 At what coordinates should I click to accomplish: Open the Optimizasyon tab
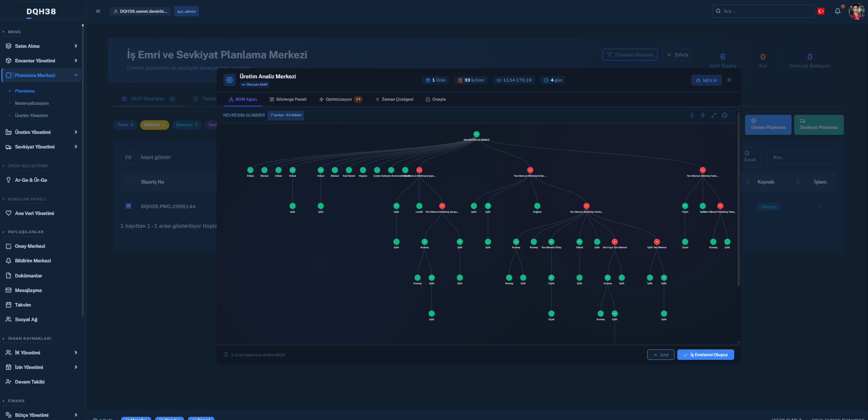(340, 99)
